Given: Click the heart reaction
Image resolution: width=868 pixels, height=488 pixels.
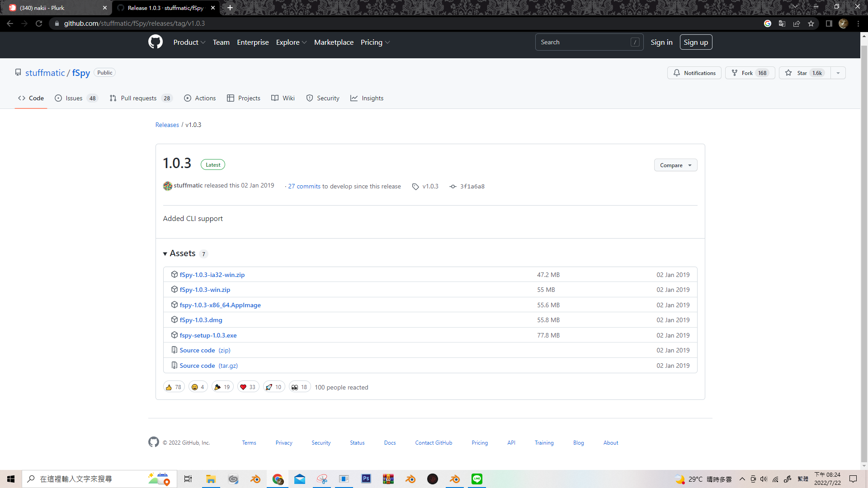Looking at the screenshot, I should pyautogui.click(x=248, y=387).
